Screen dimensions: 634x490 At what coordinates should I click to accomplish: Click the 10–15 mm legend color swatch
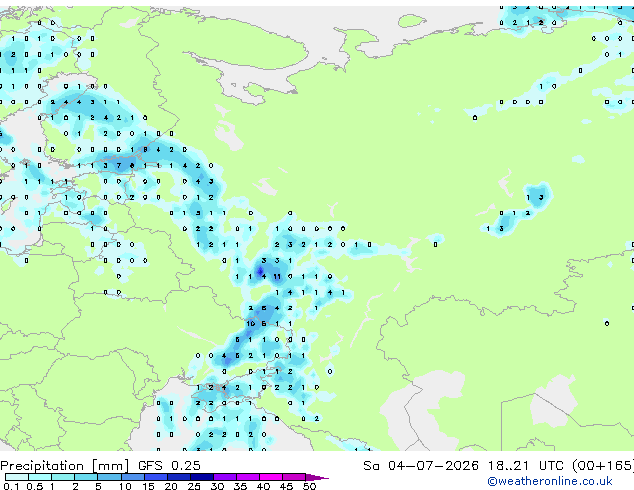(x=133, y=477)
